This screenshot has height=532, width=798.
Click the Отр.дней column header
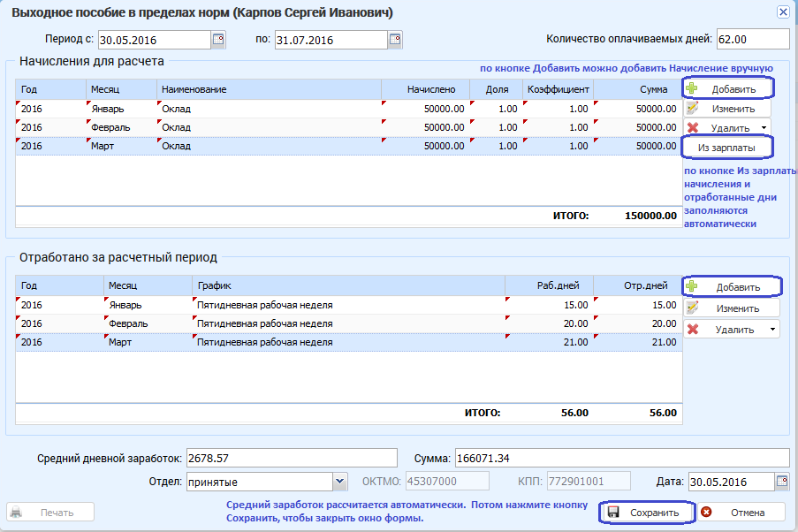638,285
